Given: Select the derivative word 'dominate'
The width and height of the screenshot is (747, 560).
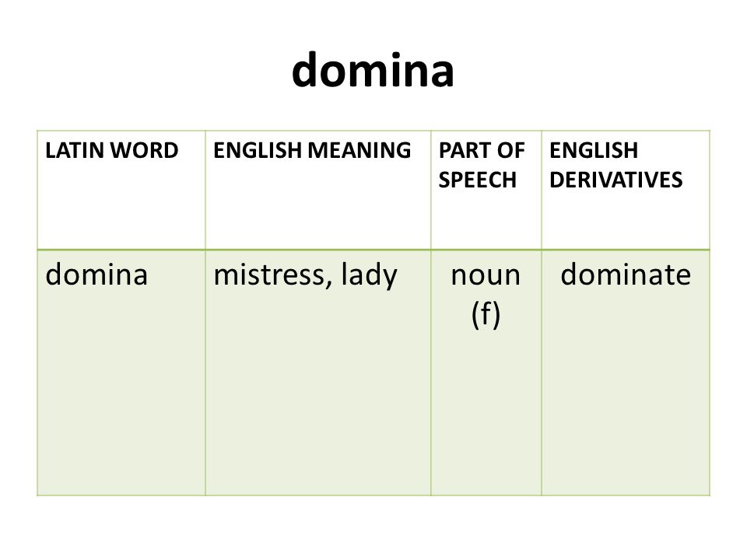Looking at the screenshot, I should tap(626, 275).
